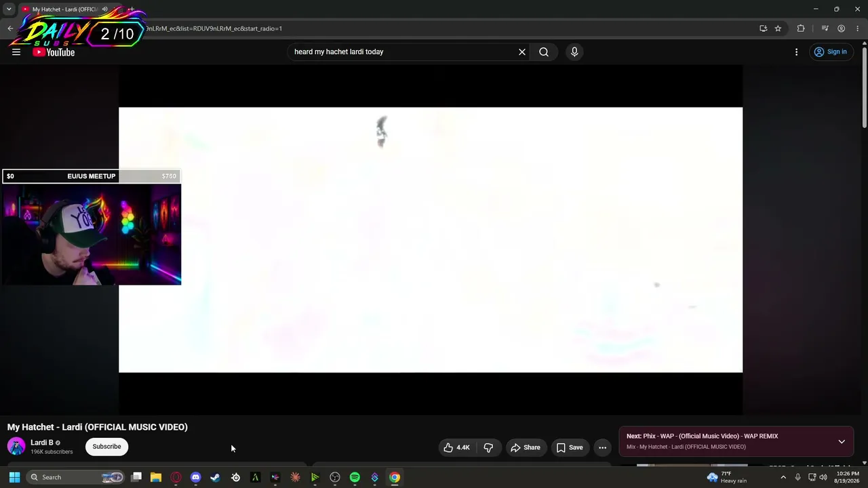Open Discord from the taskbar
Image resolution: width=868 pixels, height=488 pixels.
coord(196,477)
